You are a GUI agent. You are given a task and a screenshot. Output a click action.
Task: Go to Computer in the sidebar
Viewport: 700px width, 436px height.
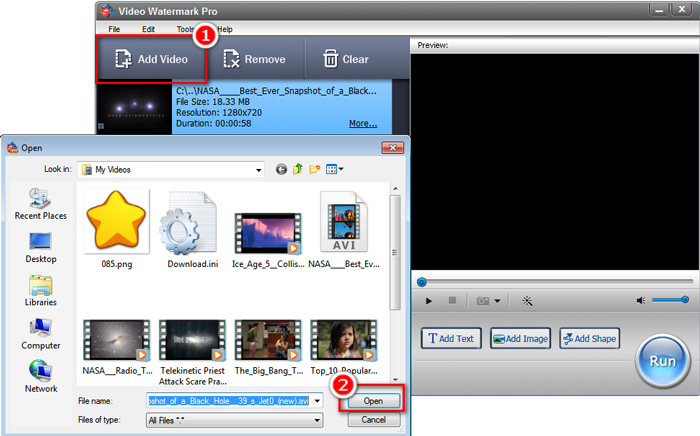(x=41, y=334)
